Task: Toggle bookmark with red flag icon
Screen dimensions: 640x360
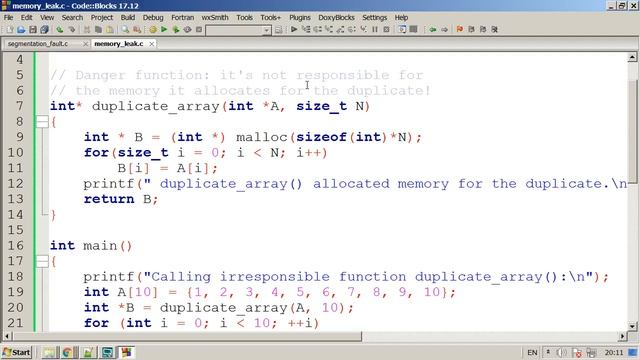Action: [460, 29]
